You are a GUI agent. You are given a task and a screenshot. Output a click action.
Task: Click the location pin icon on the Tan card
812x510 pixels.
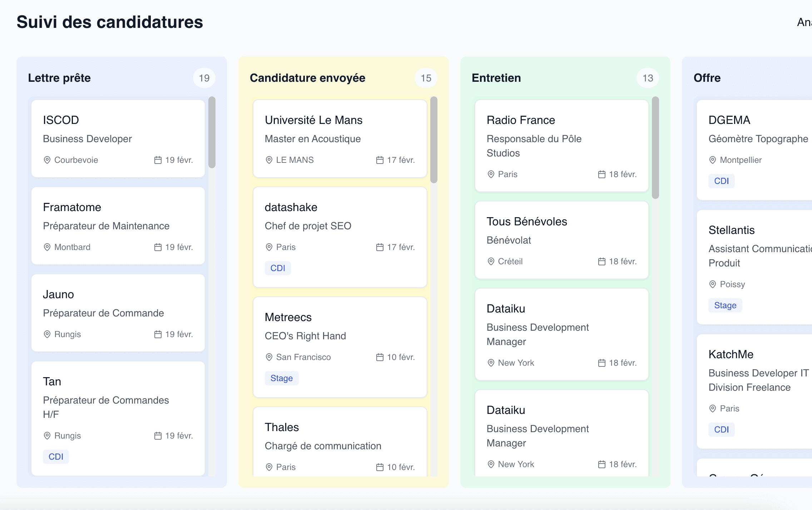[x=47, y=436]
